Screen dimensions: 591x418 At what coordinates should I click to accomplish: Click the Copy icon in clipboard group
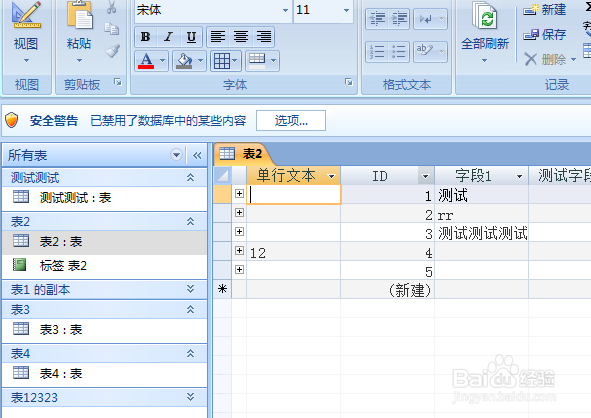112,29
